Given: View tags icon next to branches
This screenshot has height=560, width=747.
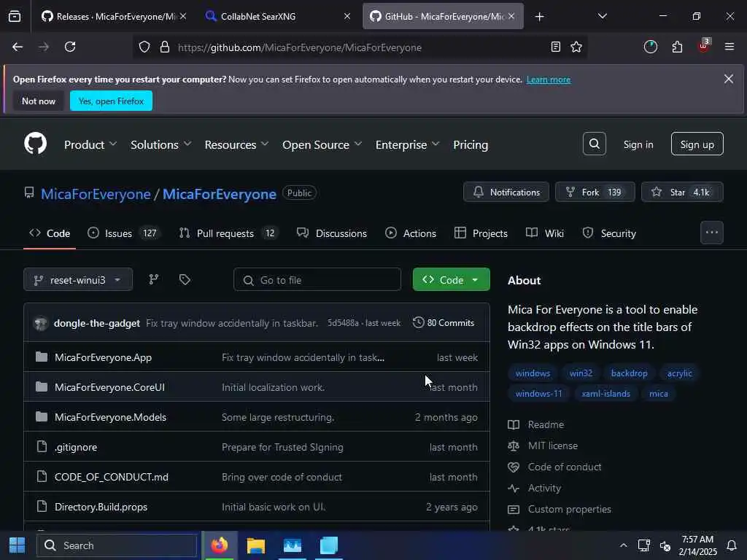Looking at the screenshot, I should 185,279.
